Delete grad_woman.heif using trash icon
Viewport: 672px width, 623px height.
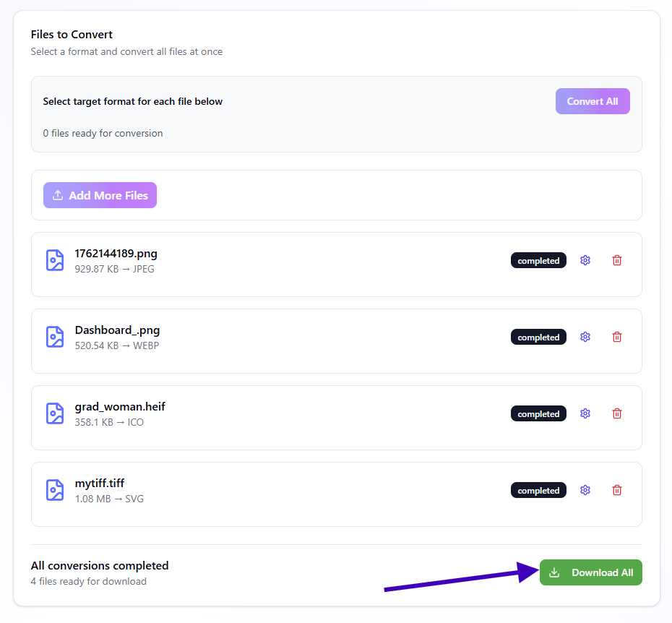[617, 413]
